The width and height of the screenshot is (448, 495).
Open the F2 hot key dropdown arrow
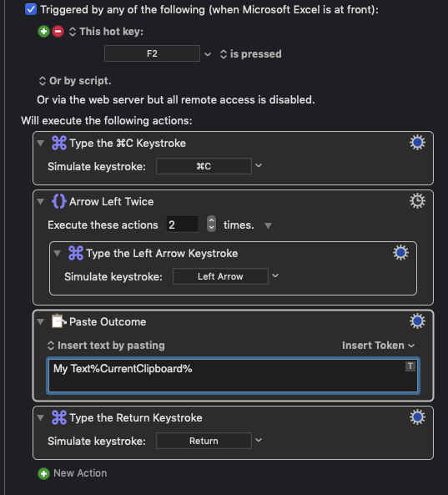tap(208, 54)
